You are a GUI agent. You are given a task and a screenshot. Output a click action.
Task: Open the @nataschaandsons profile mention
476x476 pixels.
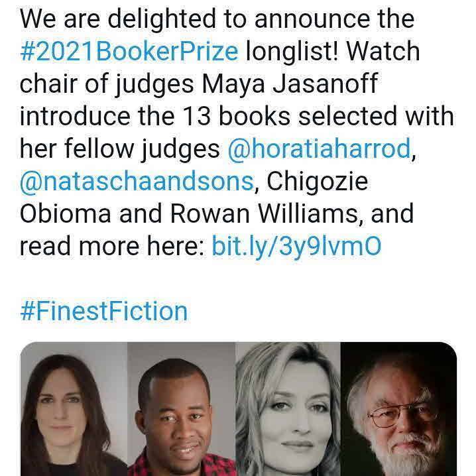(x=137, y=182)
